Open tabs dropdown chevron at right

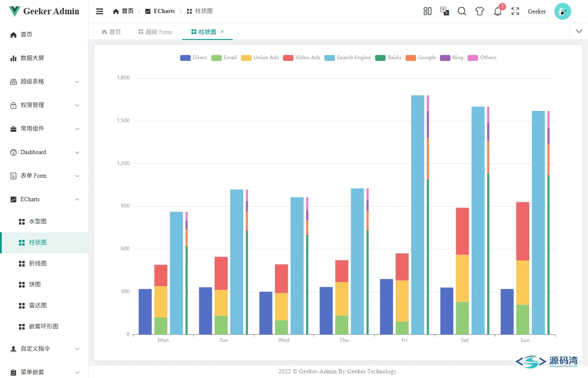pyautogui.click(x=579, y=31)
